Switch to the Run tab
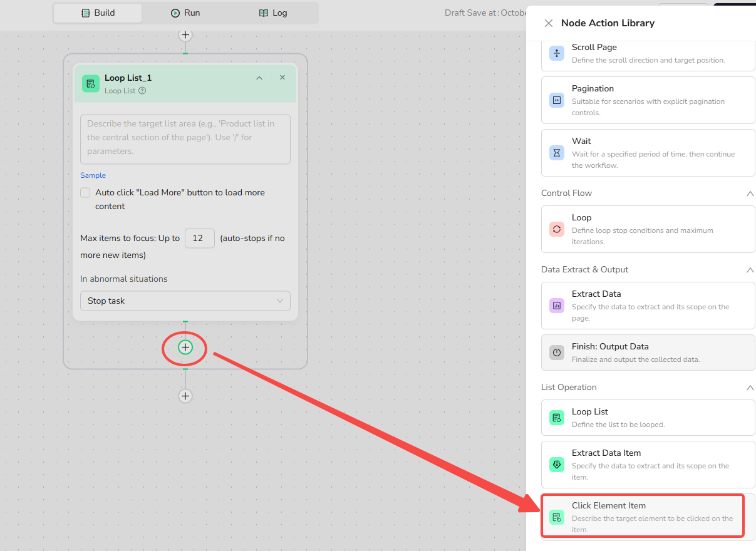The width and height of the screenshot is (756, 551). click(185, 13)
